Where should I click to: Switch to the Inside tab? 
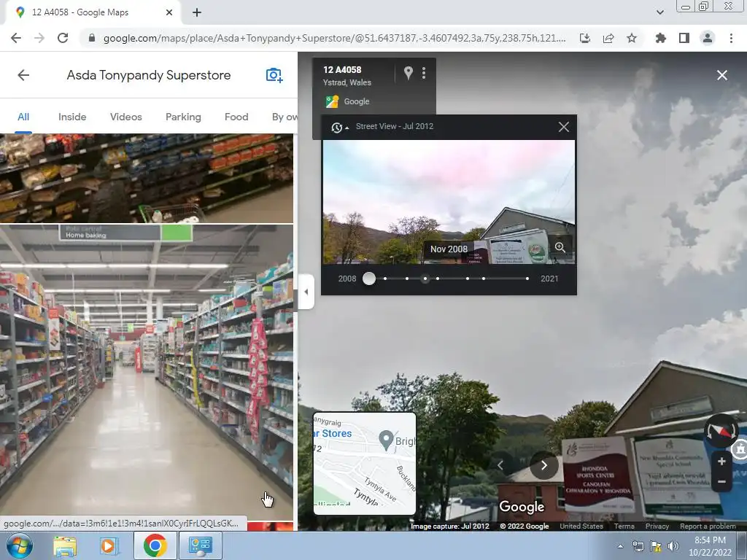click(x=72, y=117)
